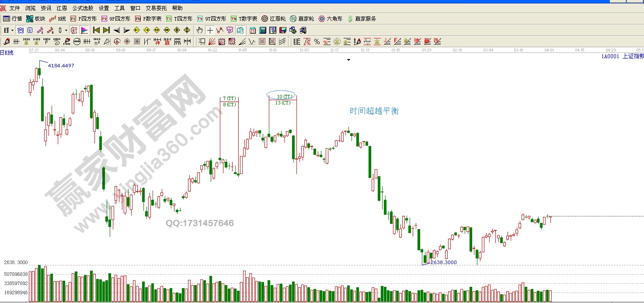Click the 江恩轮 button
Image resolution: width=644 pixels, height=303 pixels.
pos(274,19)
